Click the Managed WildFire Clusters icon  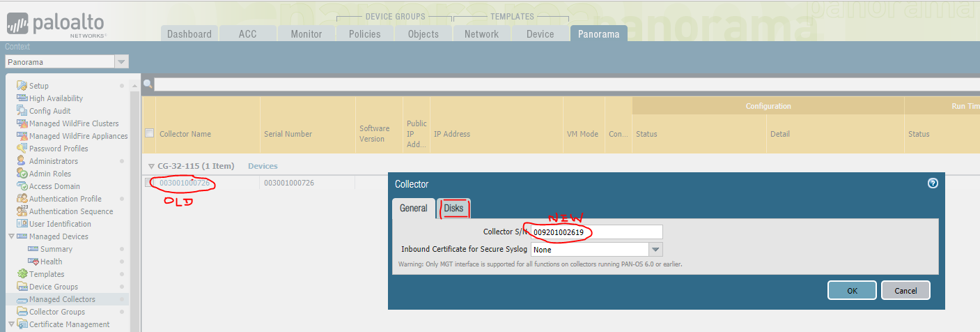point(22,123)
